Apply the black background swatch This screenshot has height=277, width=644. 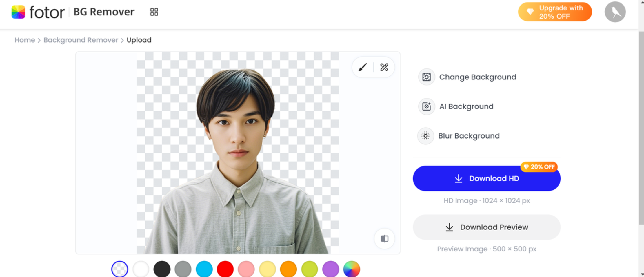(x=162, y=269)
